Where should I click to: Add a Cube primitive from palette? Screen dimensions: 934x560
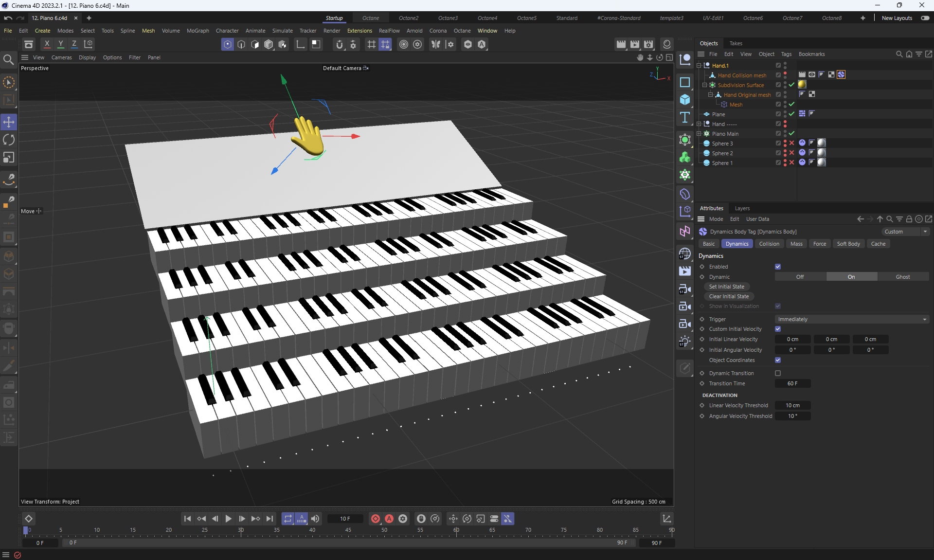point(685,100)
